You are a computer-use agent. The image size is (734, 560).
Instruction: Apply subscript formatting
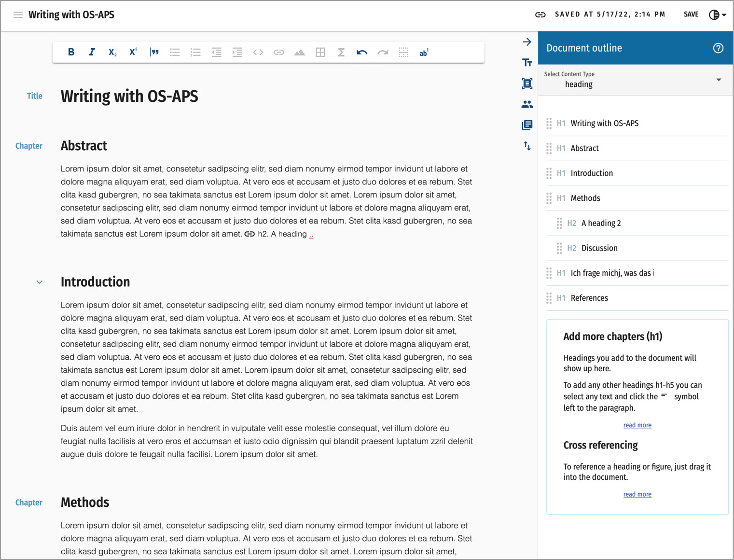[x=112, y=52]
